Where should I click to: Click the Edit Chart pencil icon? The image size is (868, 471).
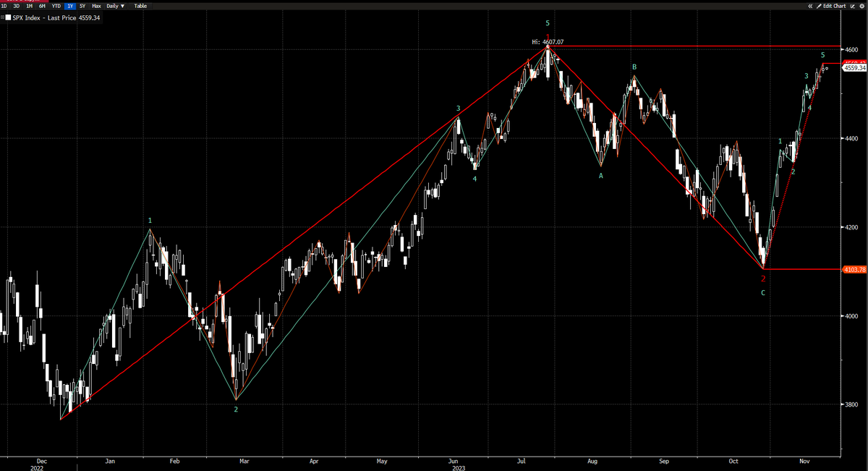[x=820, y=6]
